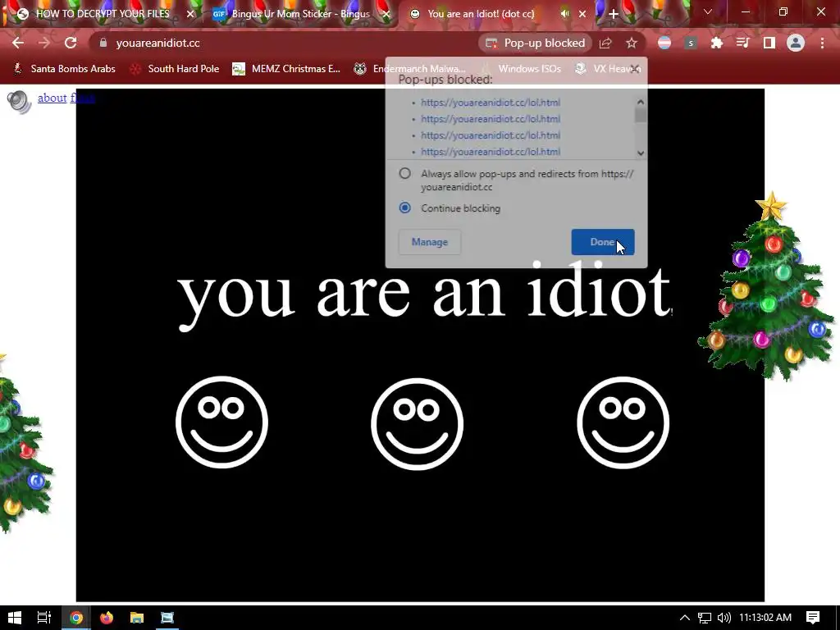Go back to the previous page
840x630 pixels.
coord(18,43)
